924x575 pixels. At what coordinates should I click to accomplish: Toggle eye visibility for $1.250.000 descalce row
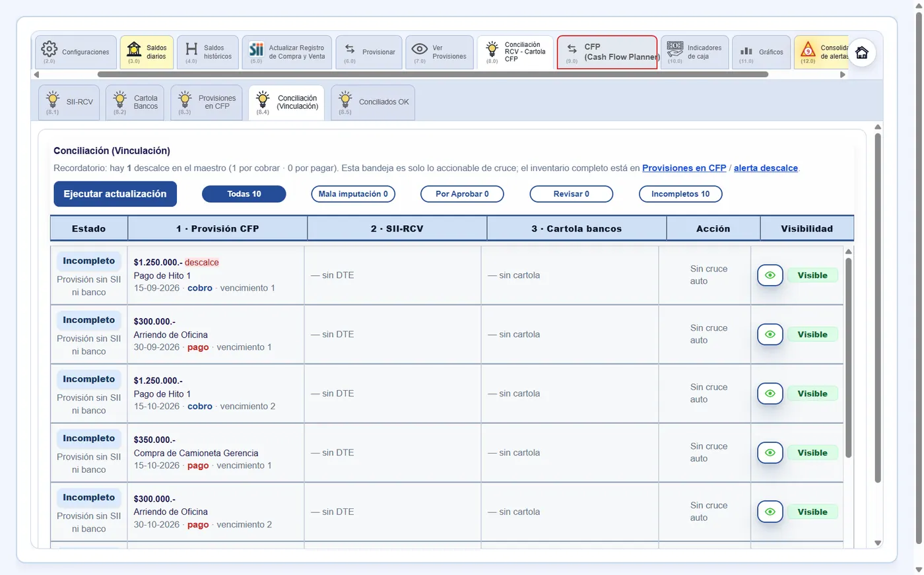click(770, 275)
